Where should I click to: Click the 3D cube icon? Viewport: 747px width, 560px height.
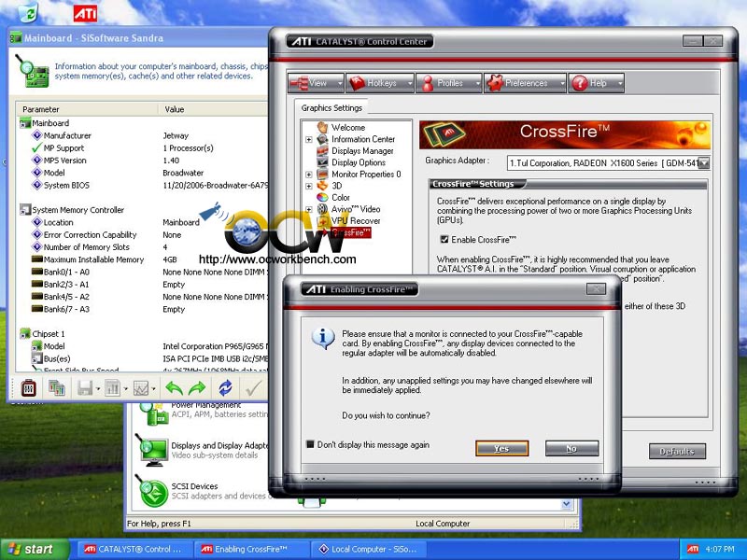(x=322, y=185)
